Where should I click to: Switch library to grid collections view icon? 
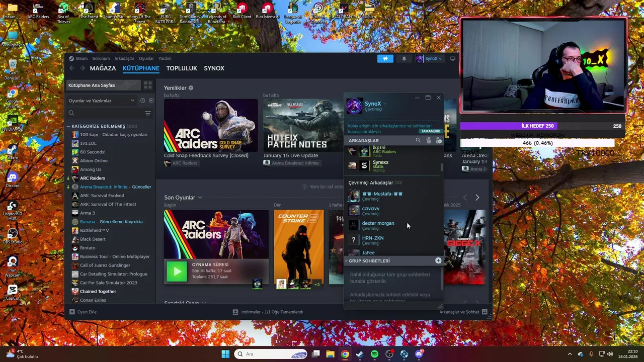click(x=148, y=85)
